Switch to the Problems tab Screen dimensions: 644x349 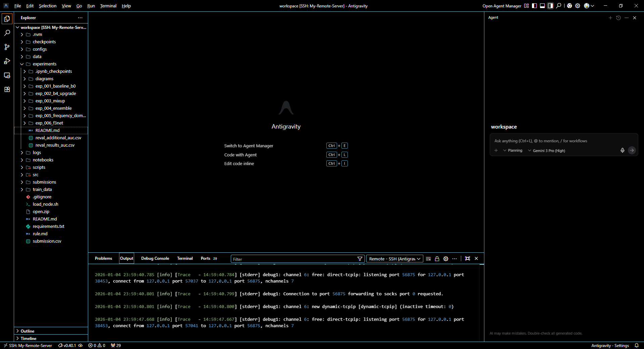coord(103,258)
